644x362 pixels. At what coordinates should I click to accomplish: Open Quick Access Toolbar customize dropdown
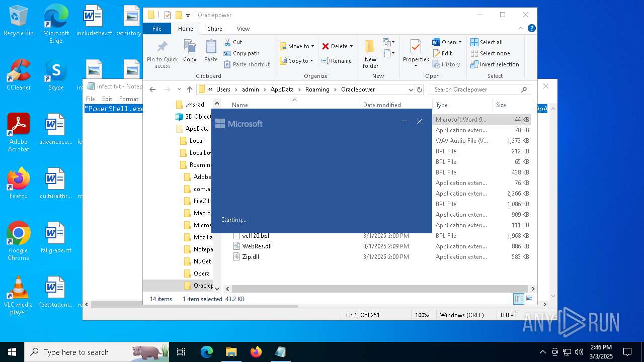188,15
